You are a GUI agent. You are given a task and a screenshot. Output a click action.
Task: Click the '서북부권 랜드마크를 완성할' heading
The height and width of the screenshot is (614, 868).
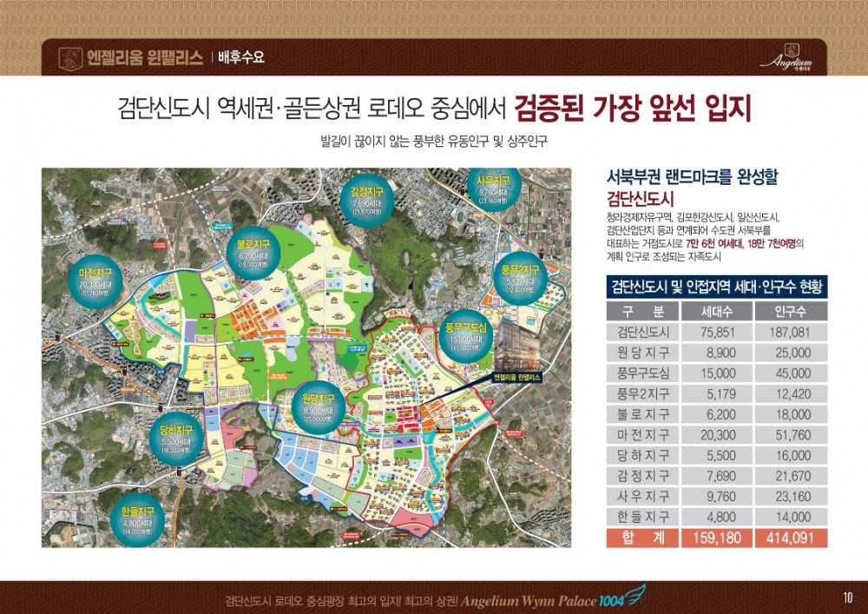point(693,177)
